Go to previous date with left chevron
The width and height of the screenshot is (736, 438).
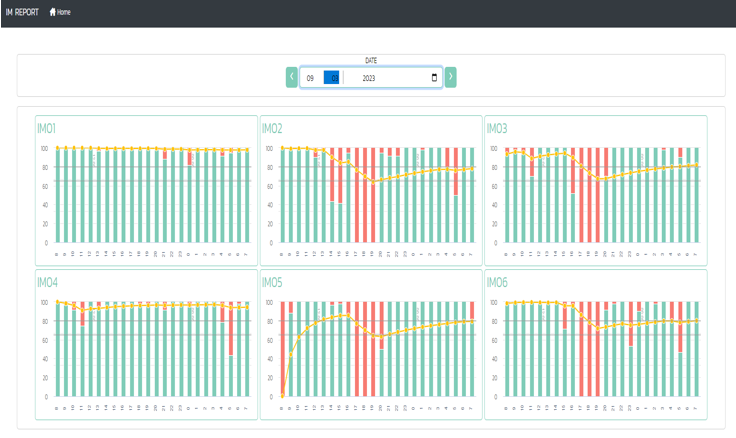point(291,77)
